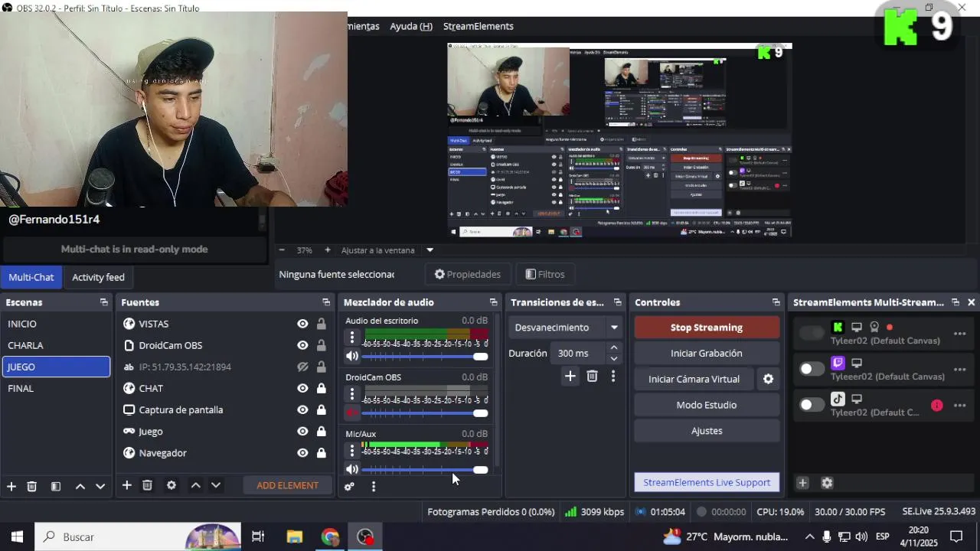Remove the transition with the trash icon

click(x=592, y=376)
